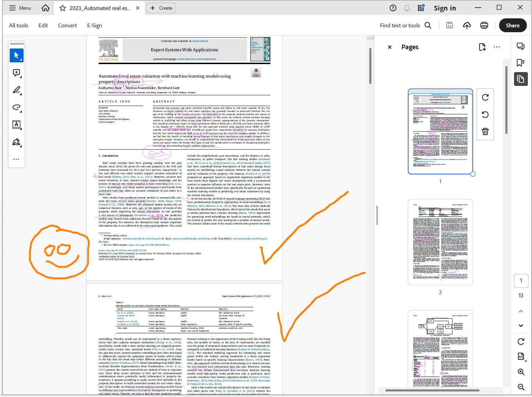532x397 pixels.
Task: Open the Bookmarks panel
Action: [x=521, y=62]
